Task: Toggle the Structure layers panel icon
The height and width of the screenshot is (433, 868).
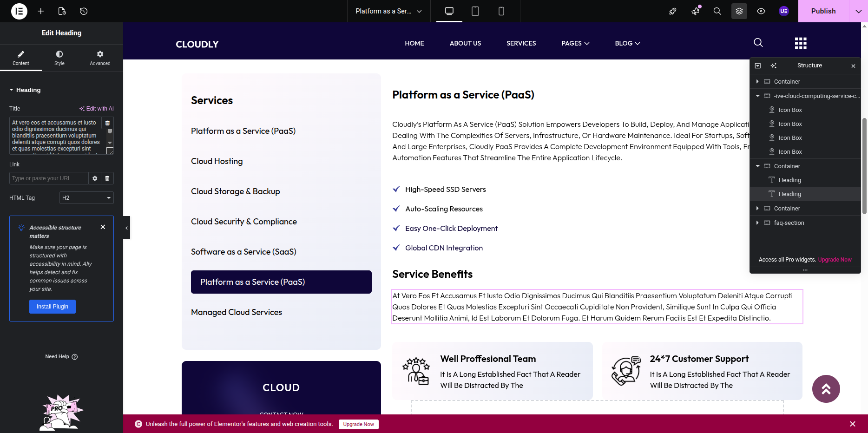Action: (739, 11)
